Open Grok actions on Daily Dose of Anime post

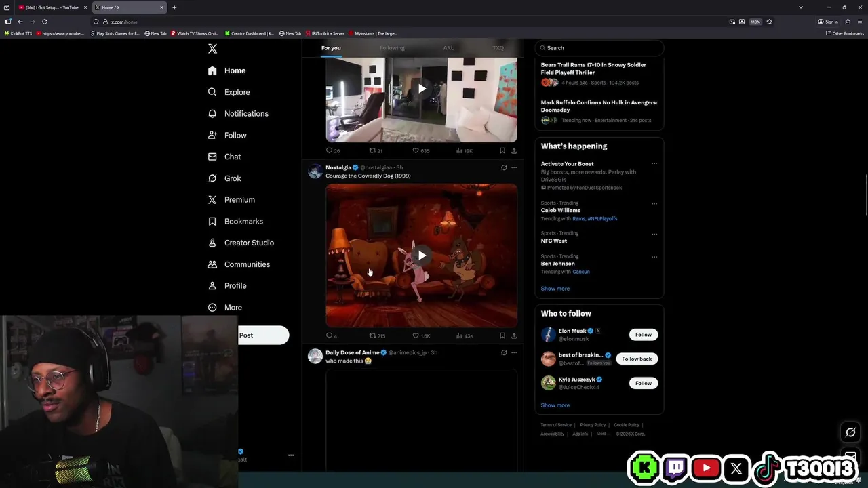coord(504,352)
